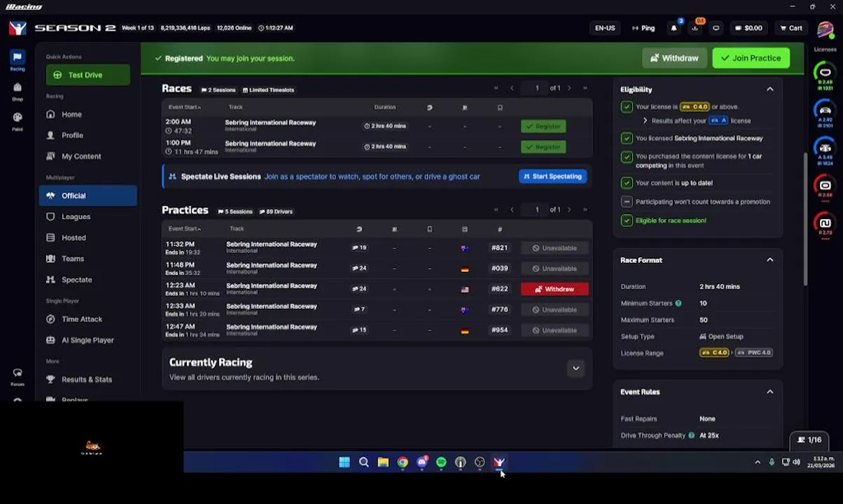Viewport: 843px width, 504px height.
Task: Sort Races by Event Start column
Action: pos(185,107)
